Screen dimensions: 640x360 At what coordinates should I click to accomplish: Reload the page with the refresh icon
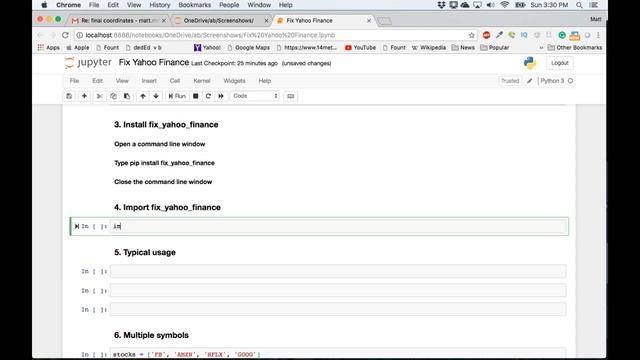[65, 35]
